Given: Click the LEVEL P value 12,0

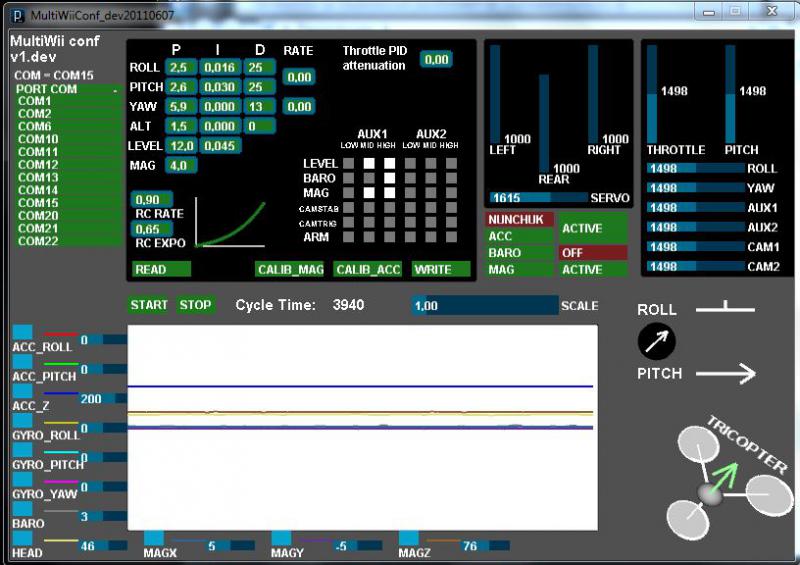Looking at the screenshot, I should (x=181, y=145).
